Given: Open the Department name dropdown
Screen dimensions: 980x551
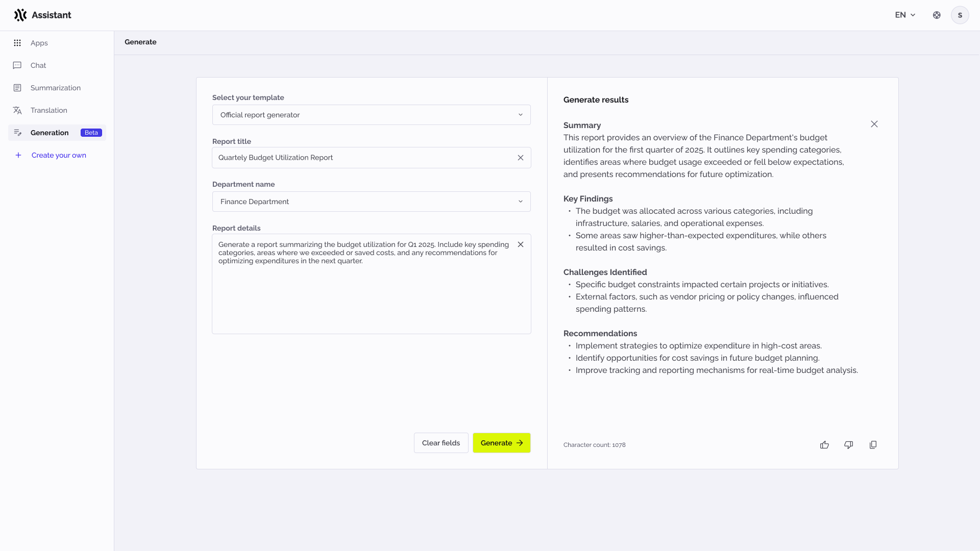Looking at the screenshot, I should click(x=371, y=202).
